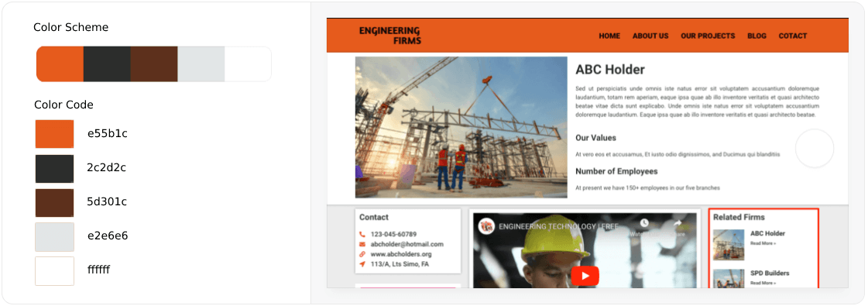Click the dark gray segment in Color Scheme bar

pyautogui.click(x=107, y=64)
